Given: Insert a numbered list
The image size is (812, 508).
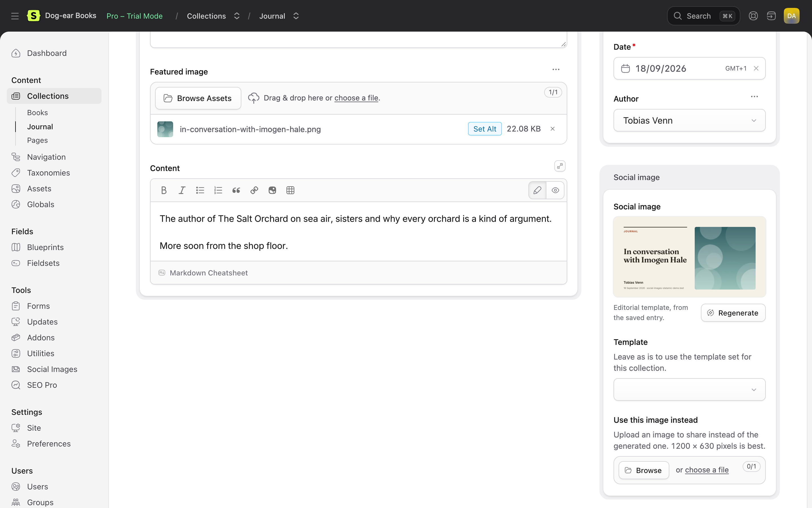Looking at the screenshot, I should click(x=218, y=190).
